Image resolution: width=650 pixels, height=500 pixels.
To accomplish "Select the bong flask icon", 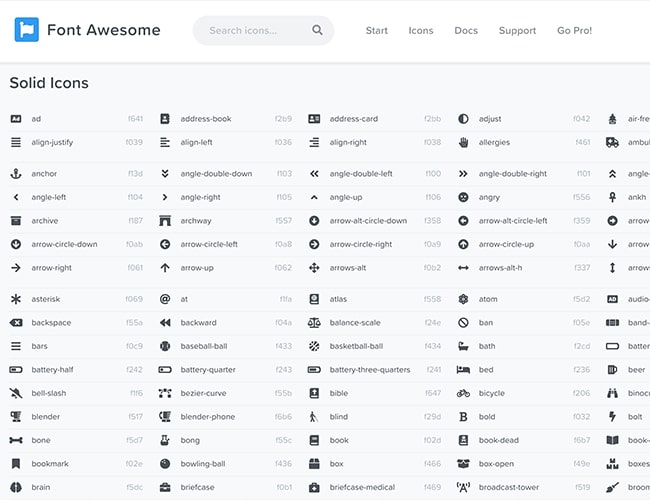I will coord(165,440).
